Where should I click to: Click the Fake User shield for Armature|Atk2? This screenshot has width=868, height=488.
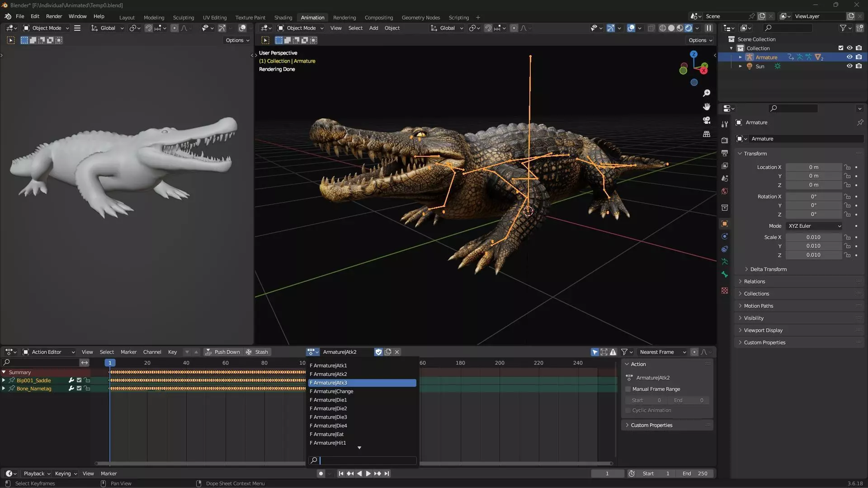(x=379, y=352)
